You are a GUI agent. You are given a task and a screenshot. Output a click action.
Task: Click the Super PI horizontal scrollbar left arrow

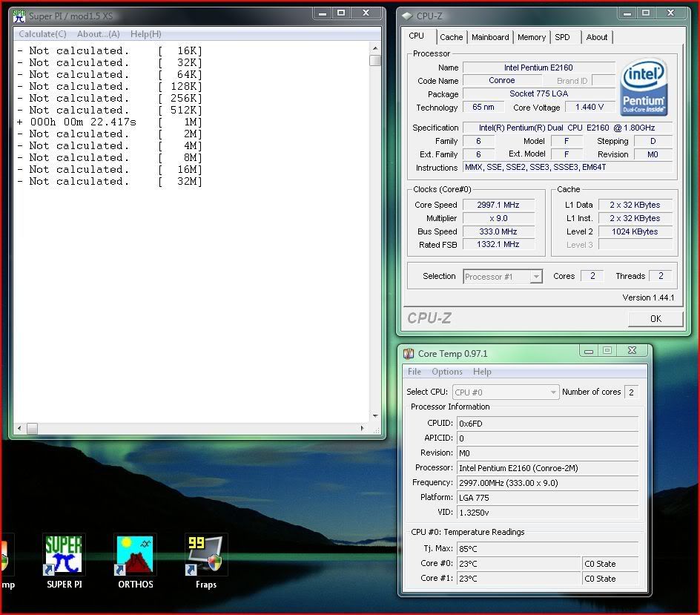(x=19, y=428)
